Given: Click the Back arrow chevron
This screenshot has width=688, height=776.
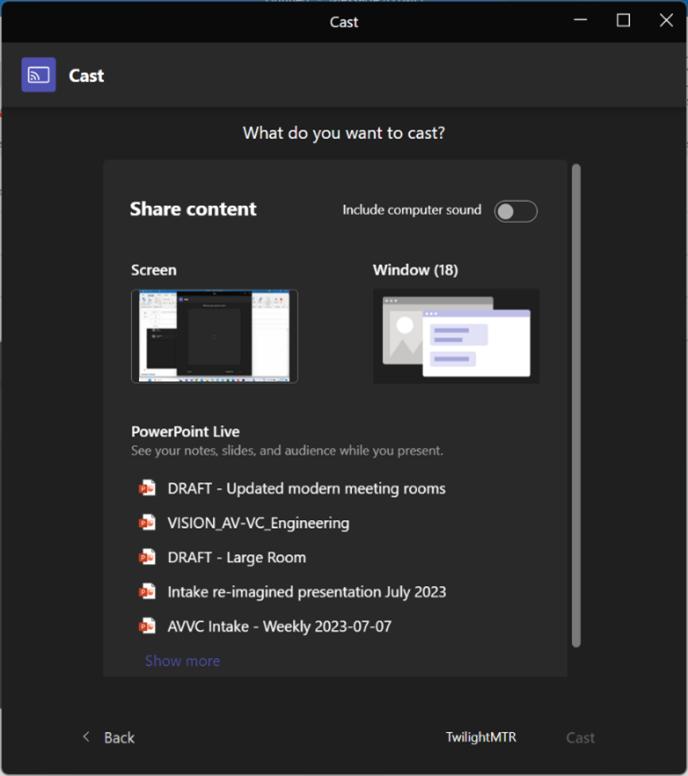Looking at the screenshot, I should pos(86,737).
